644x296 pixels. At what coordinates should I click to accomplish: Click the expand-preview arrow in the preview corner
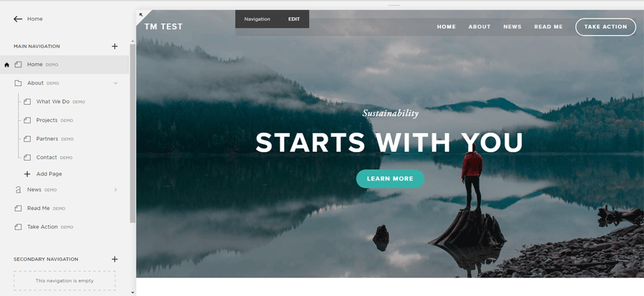141,15
